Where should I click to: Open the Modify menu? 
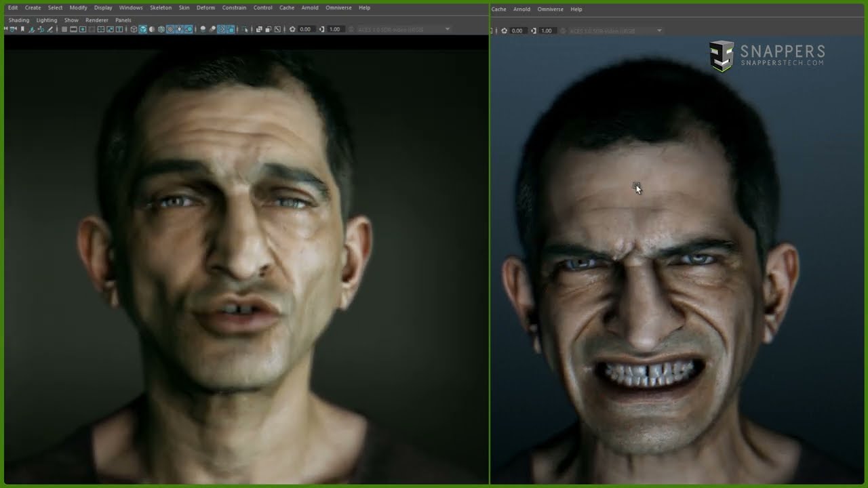coord(78,8)
